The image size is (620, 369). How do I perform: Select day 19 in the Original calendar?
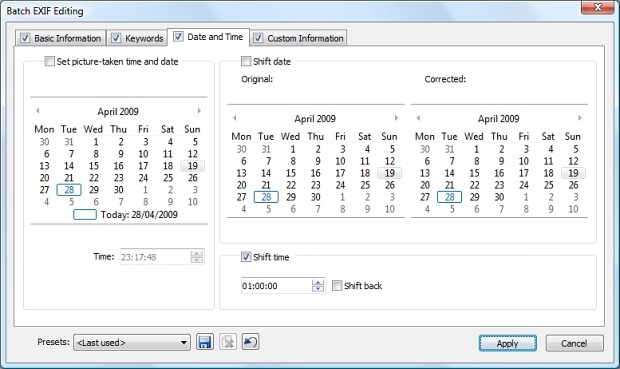[389, 173]
